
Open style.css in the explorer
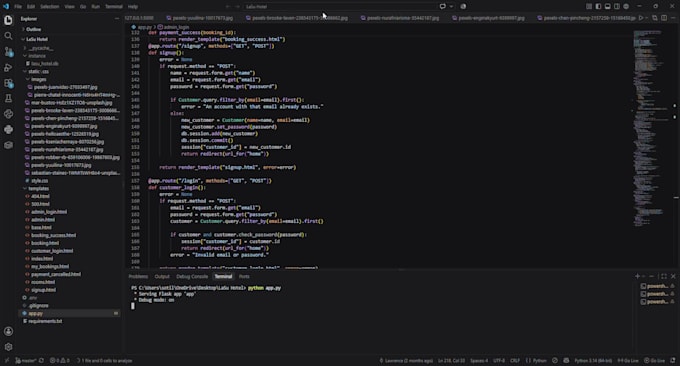39,180
